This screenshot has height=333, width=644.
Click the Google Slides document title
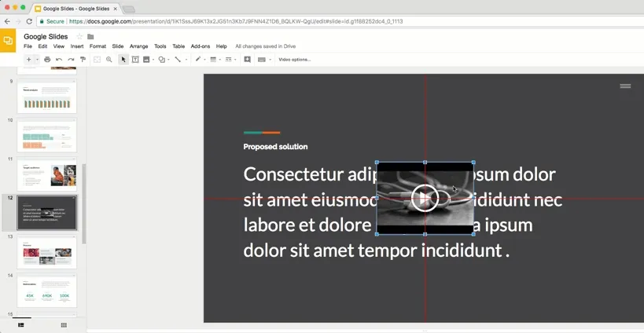46,36
